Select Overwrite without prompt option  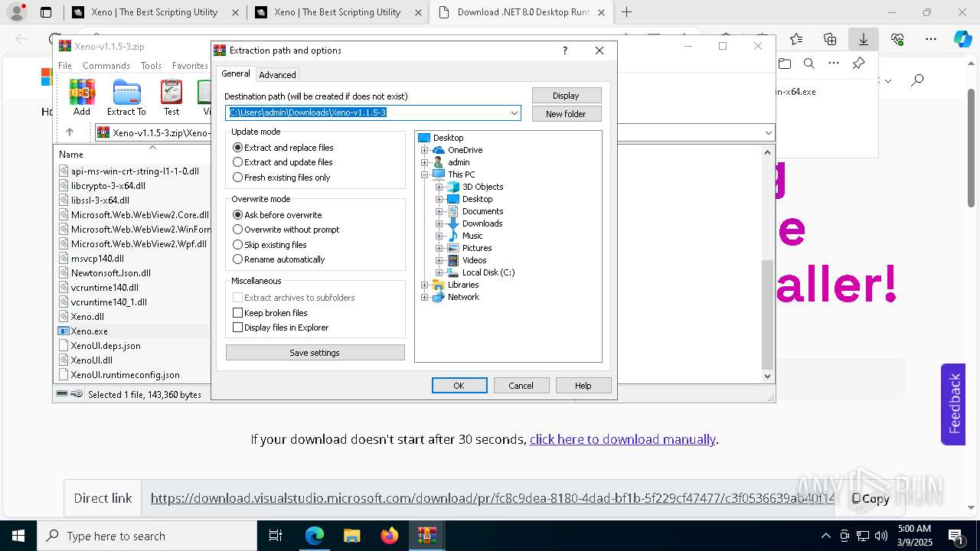tap(286, 230)
